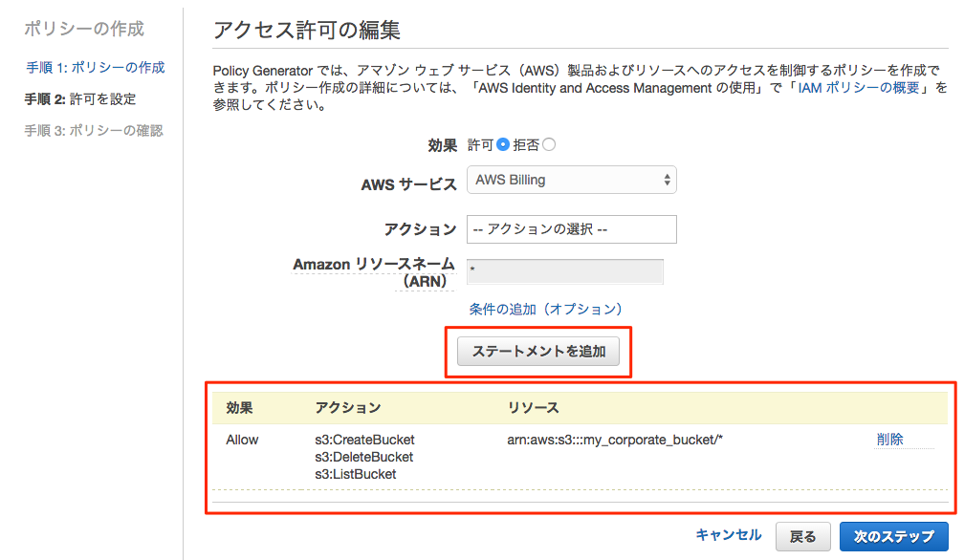The image size is (964, 560).
Task: Select the 許可 radio button
Action: 503,145
